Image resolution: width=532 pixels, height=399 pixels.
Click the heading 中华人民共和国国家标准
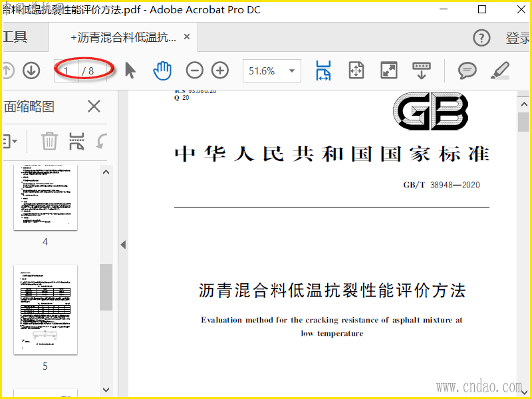tap(332, 154)
